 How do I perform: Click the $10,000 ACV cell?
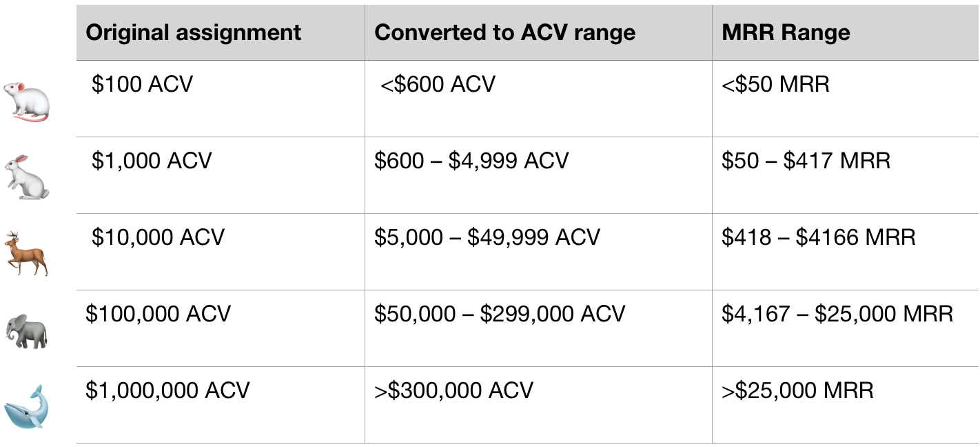pyautogui.click(x=221, y=252)
